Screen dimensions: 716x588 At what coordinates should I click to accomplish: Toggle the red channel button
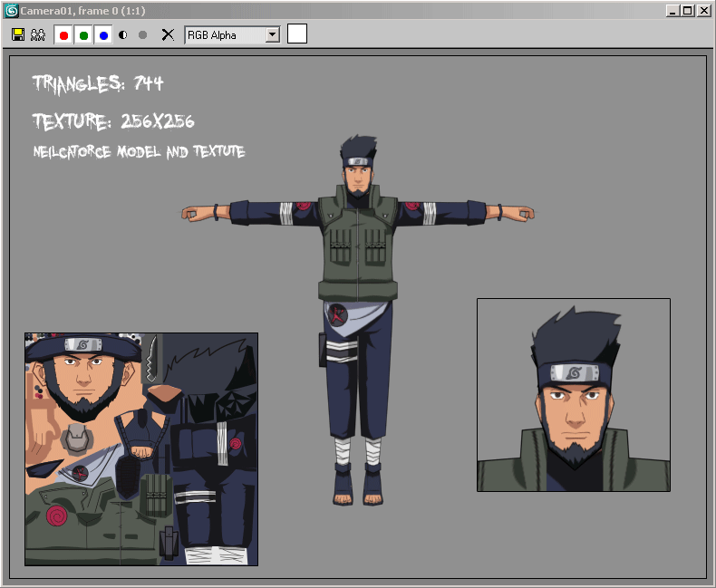click(64, 35)
